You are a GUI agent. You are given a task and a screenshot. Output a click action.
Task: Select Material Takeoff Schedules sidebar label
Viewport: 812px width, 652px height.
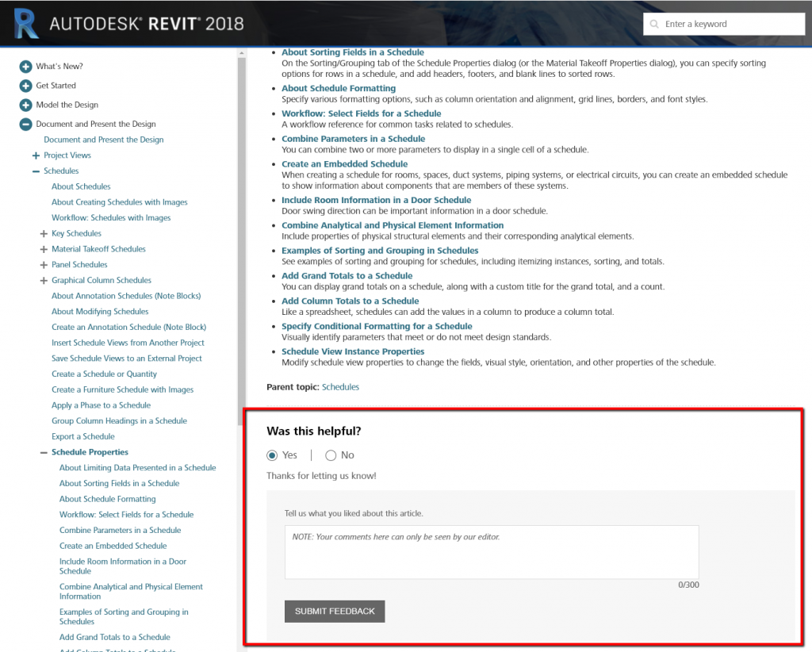[x=98, y=249]
